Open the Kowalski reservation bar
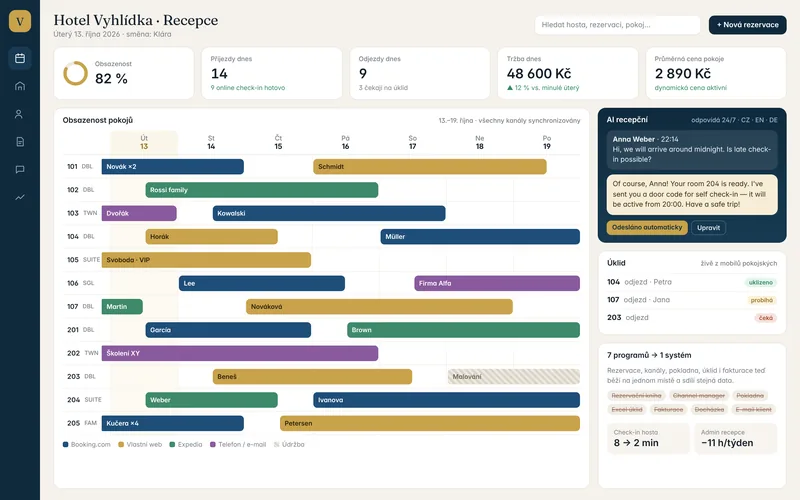The width and height of the screenshot is (800, 500). [329, 213]
